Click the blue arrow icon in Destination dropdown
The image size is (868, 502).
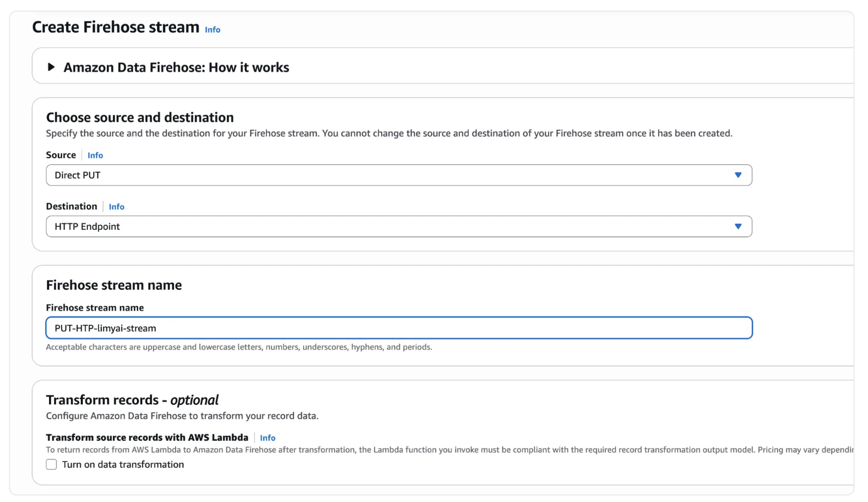(x=738, y=226)
